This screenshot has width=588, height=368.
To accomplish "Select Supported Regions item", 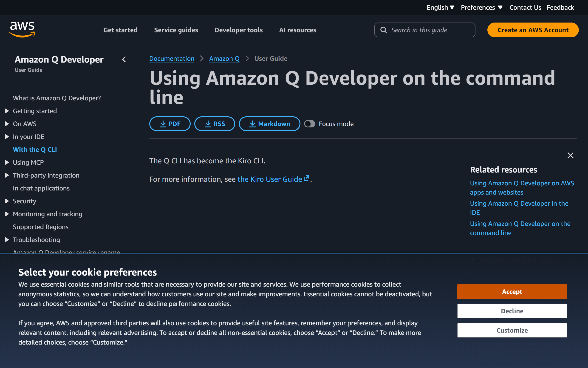I will pyautogui.click(x=41, y=227).
